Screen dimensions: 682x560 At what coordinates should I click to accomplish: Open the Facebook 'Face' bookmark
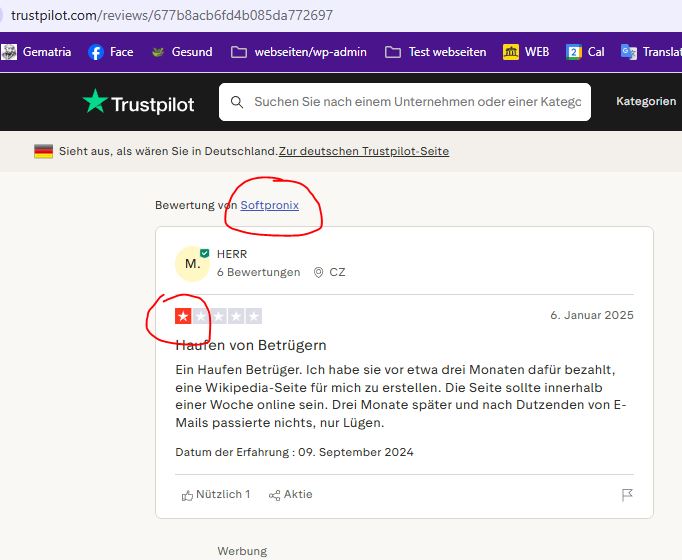tap(110, 52)
